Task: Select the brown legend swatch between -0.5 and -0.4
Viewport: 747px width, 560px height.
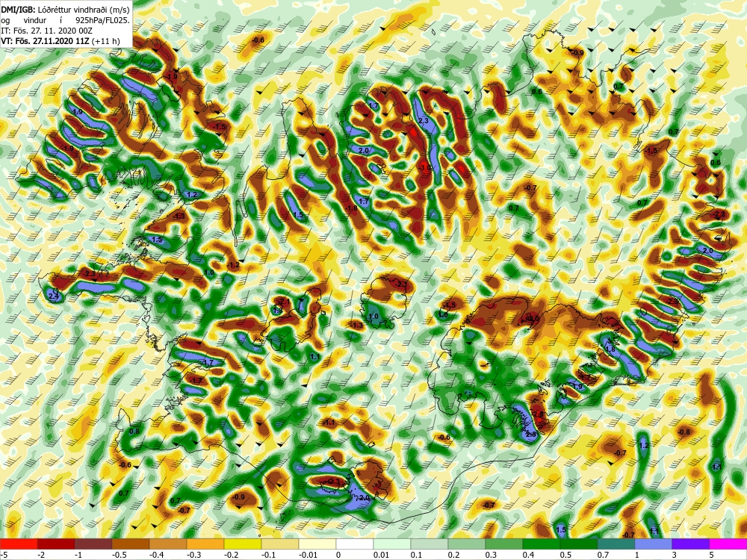Action: tap(131, 544)
